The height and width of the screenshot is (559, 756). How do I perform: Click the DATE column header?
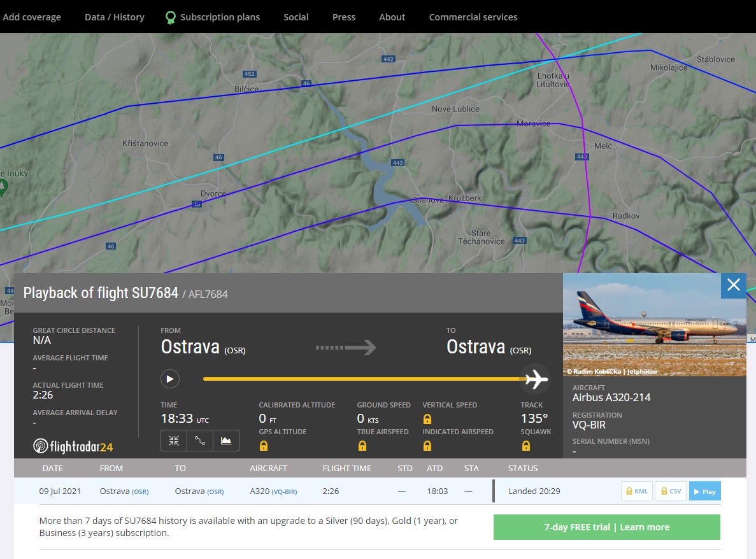53,469
